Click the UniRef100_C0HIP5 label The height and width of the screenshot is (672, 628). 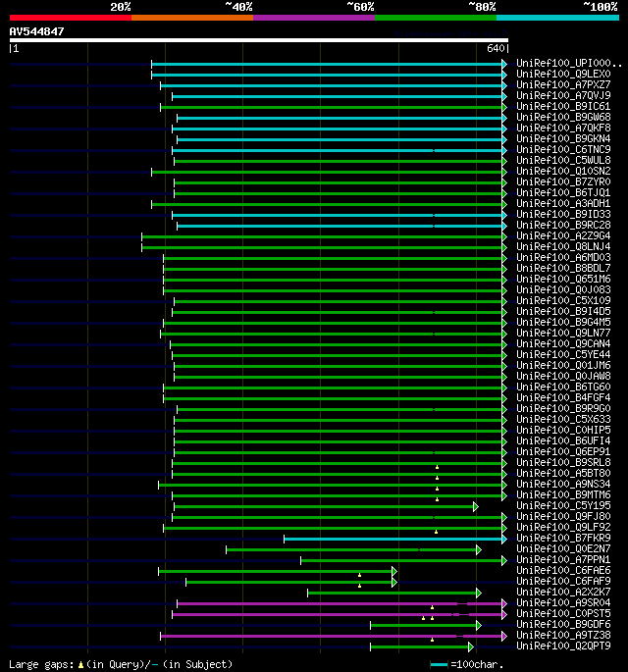click(x=563, y=430)
